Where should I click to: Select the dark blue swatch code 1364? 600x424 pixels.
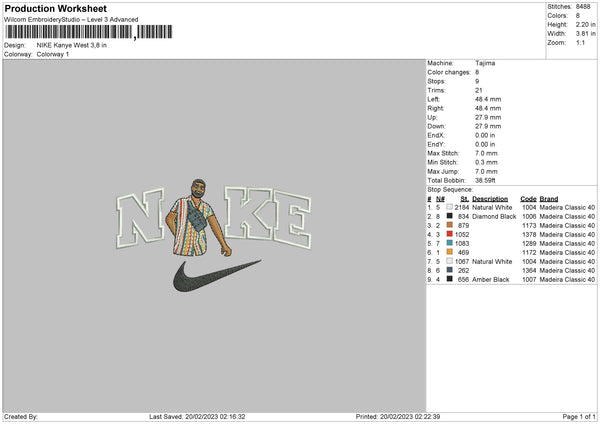tap(449, 270)
